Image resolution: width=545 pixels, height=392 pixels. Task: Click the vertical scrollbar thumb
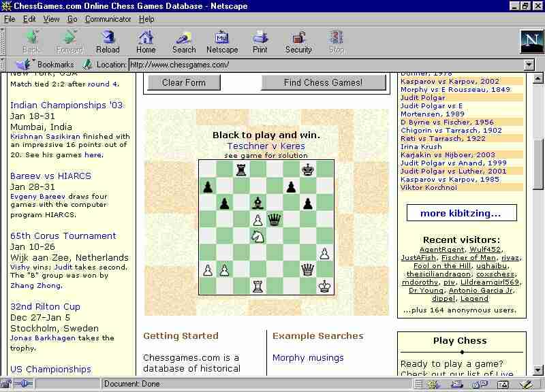tap(538, 163)
